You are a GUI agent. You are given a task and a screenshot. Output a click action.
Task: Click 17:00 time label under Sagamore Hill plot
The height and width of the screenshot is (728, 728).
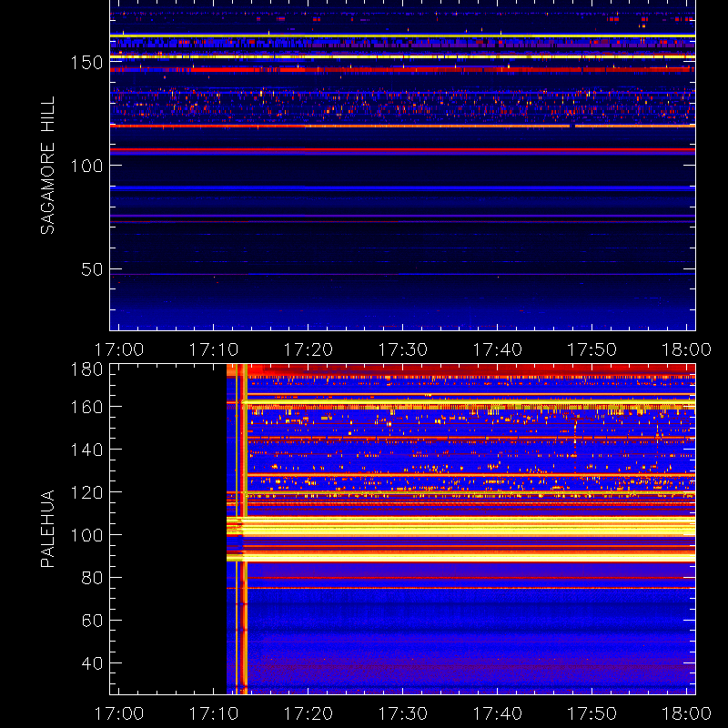[119, 349]
